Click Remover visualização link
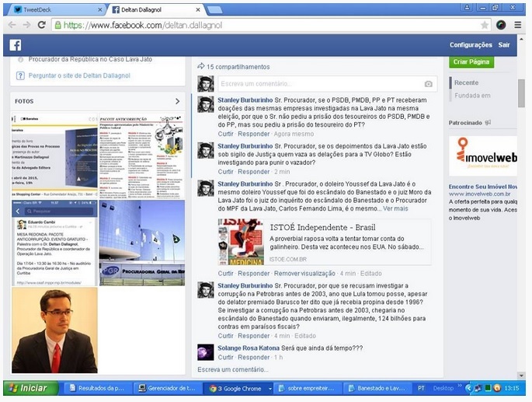This screenshot has width=532, height=402. (304, 274)
